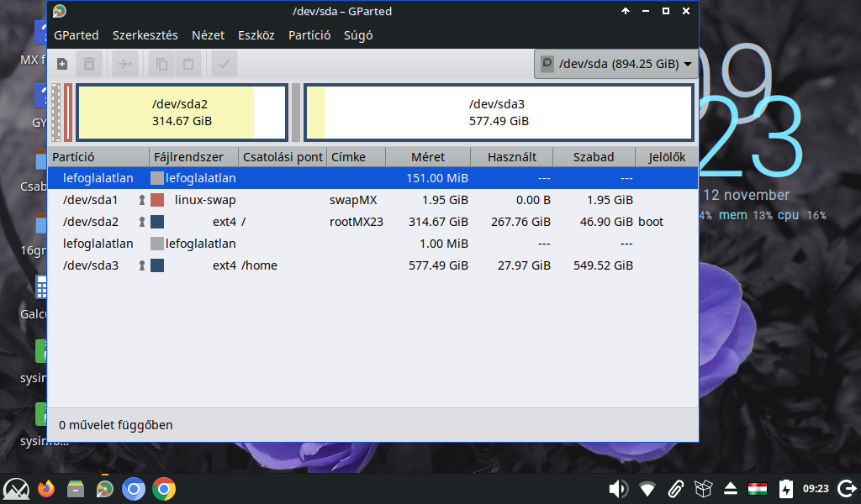Open the /dev/sda device selector dropdown

tap(615, 64)
